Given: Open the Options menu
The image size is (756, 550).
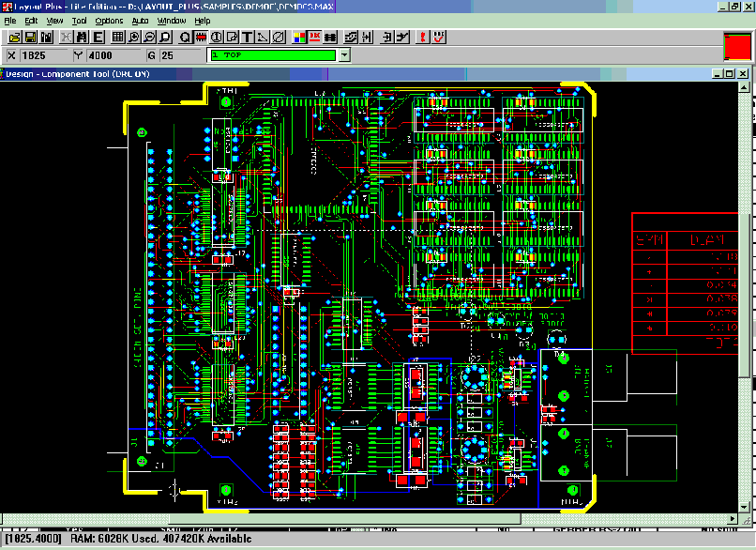Looking at the screenshot, I should 109,20.
